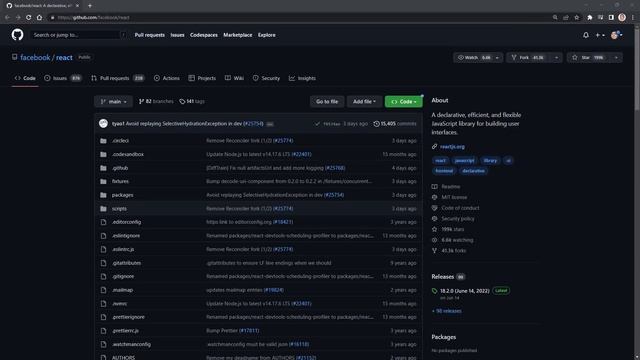
Task: Open the user avatar menu
Action: pyautogui.click(x=616, y=35)
